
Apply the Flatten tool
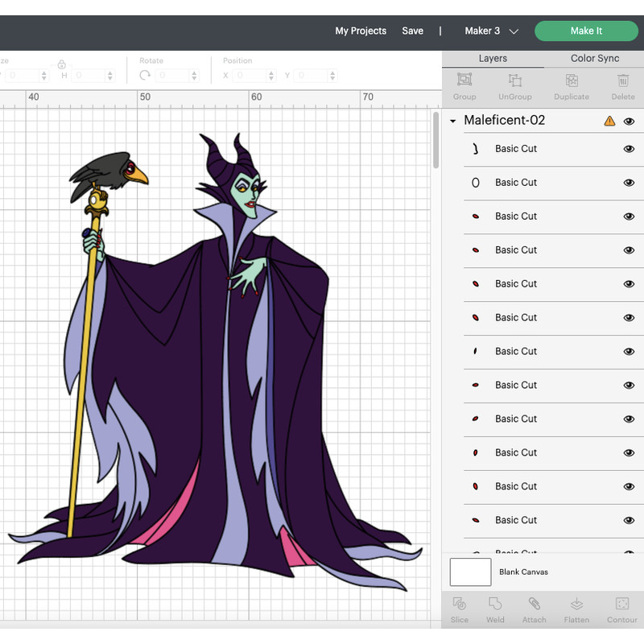tap(576, 610)
